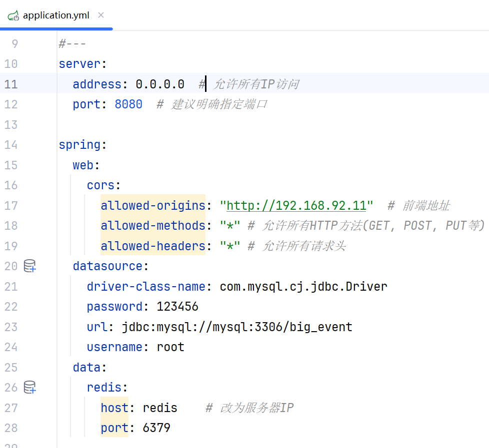Click line number 11 in the gutter

click(11, 84)
